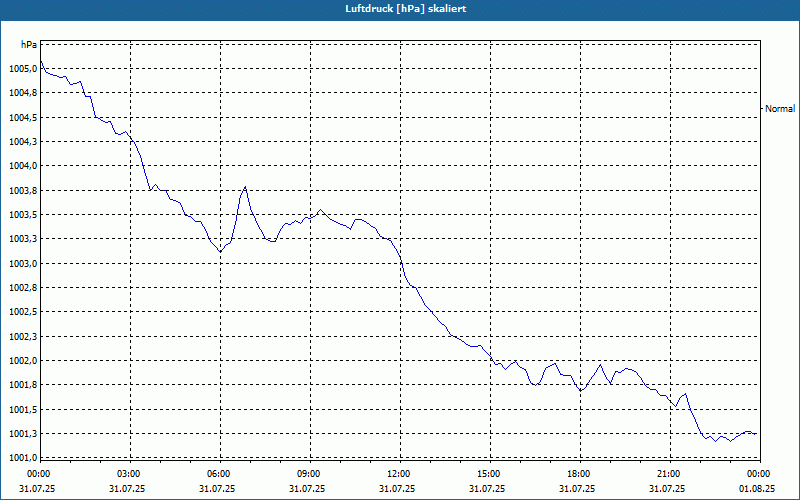The width and height of the screenshot is (800, 500).
Task: Click the 31.07.25 date under 03:00
Action: [x=127, y=488]
